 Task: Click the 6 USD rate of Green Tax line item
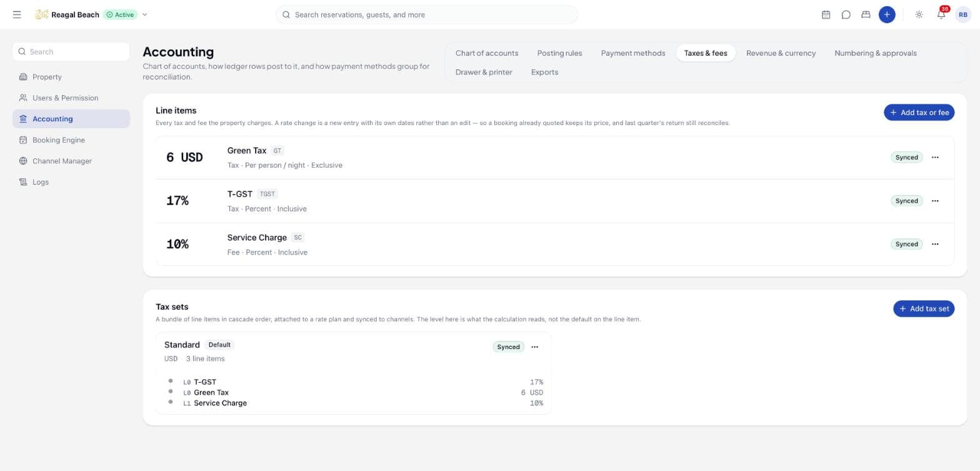pyautogui.click(x=184, y=158)
